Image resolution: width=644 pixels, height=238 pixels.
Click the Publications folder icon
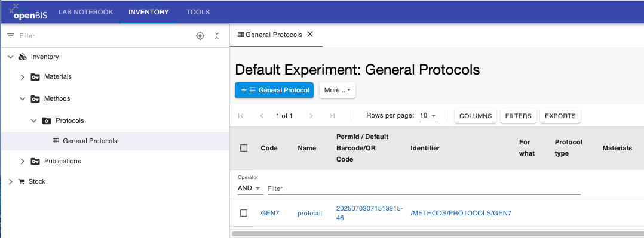tap(35, 161)
